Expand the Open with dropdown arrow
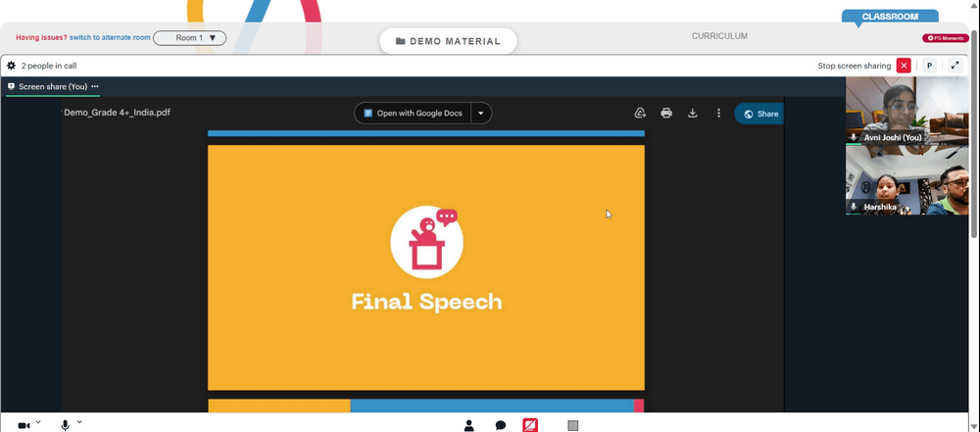Screen dimensions: 980x432 pos(481,114)
